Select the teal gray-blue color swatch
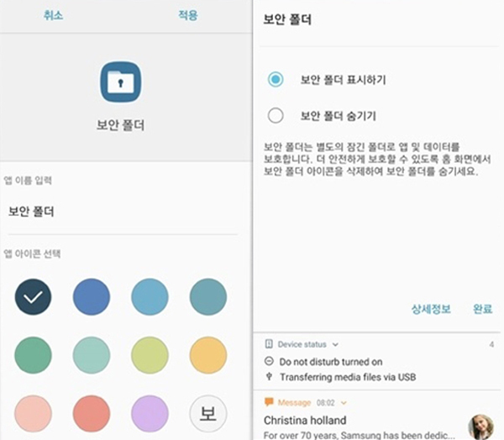Image resolution: width=504 pixels, height=440 pixels. tap(208, 296)
